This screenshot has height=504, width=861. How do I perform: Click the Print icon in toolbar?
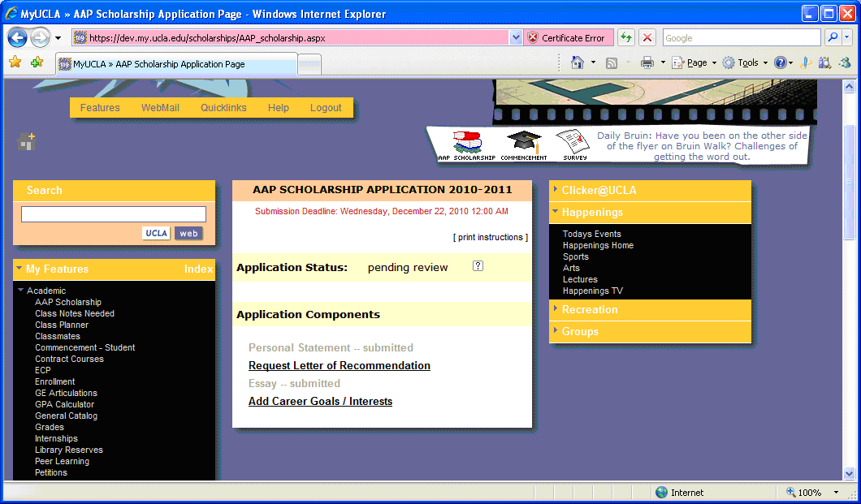647,62
